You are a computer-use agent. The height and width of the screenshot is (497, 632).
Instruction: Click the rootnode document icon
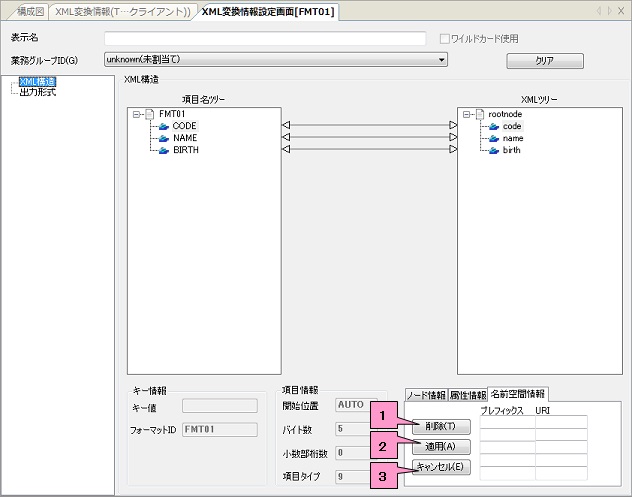(x=480, y=114)
